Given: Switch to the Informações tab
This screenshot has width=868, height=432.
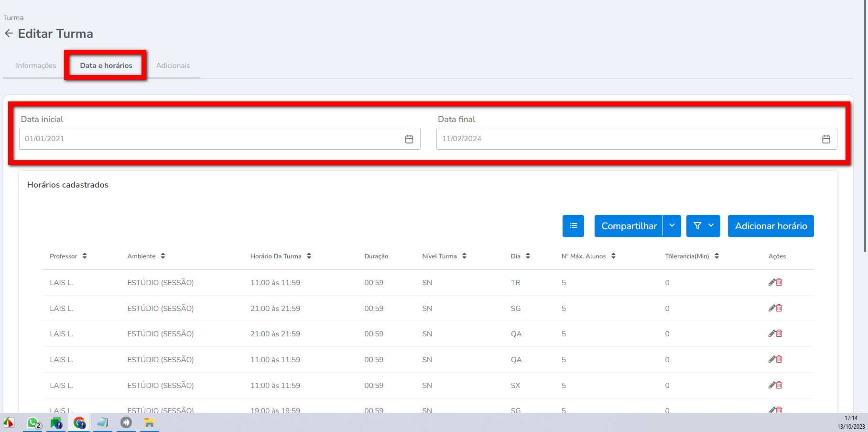Looking at the screenshot, I should coord(36,66).
